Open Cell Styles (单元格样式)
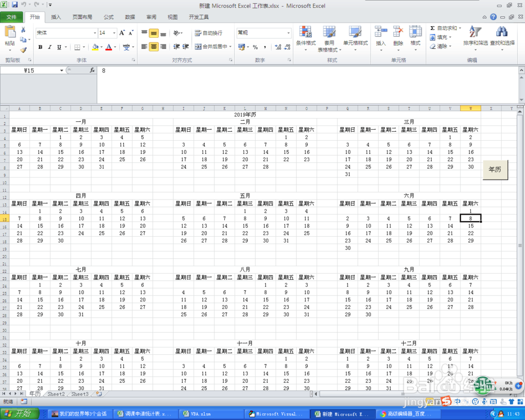Viewport: 525px width, 420px height. click(355, 38)
